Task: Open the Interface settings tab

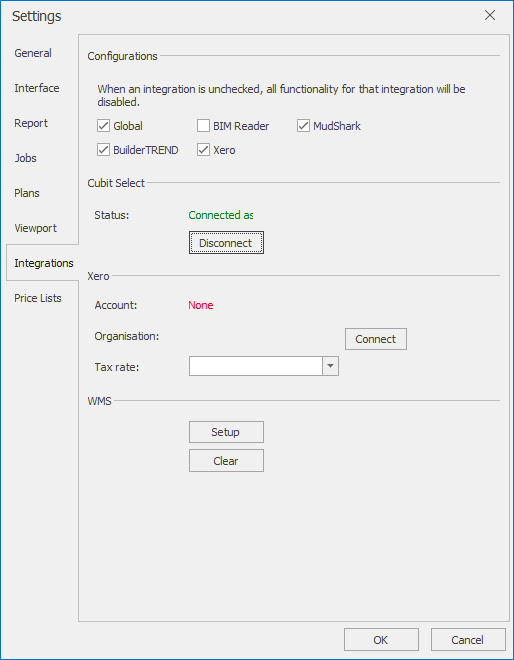Action: pyautogui.click(x=37, y=88)
